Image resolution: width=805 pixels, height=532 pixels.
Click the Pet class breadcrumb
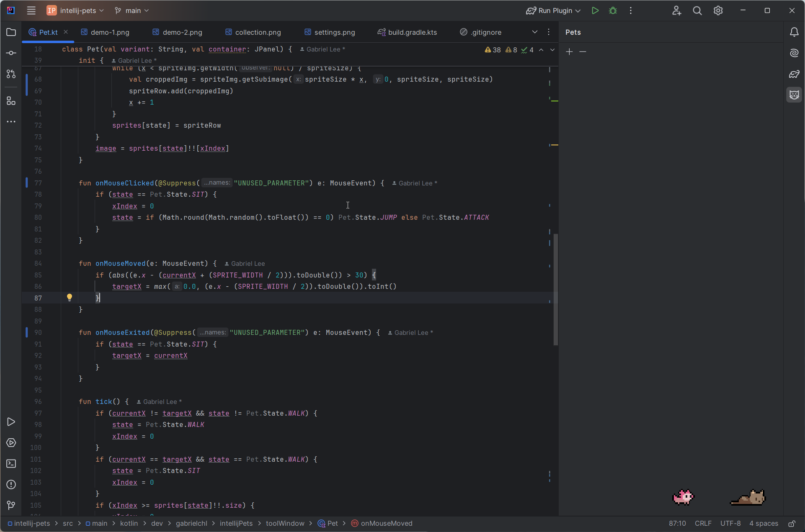click(x=328, y=524)
